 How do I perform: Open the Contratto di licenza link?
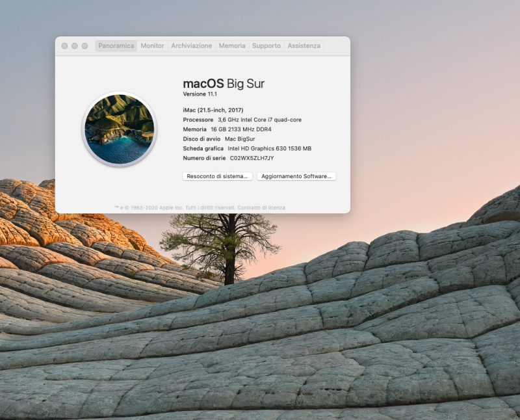click(x=261, y=207)
